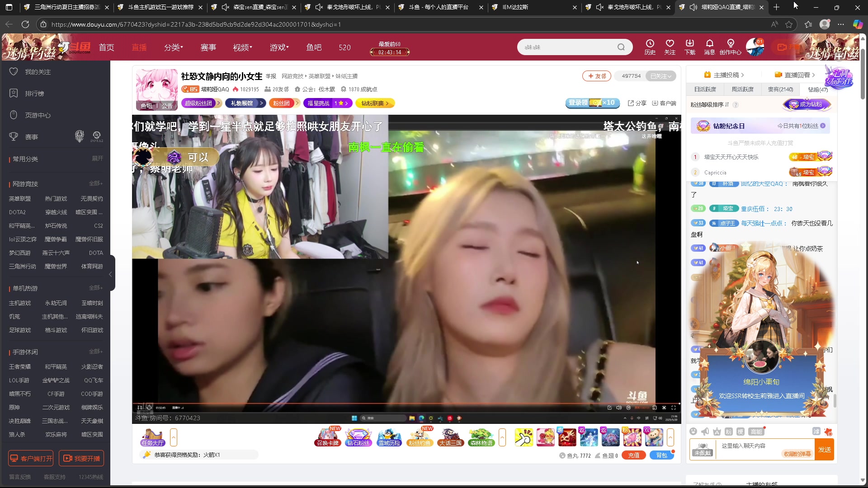Open the 雪域历险 activity icon

[389, 437]
